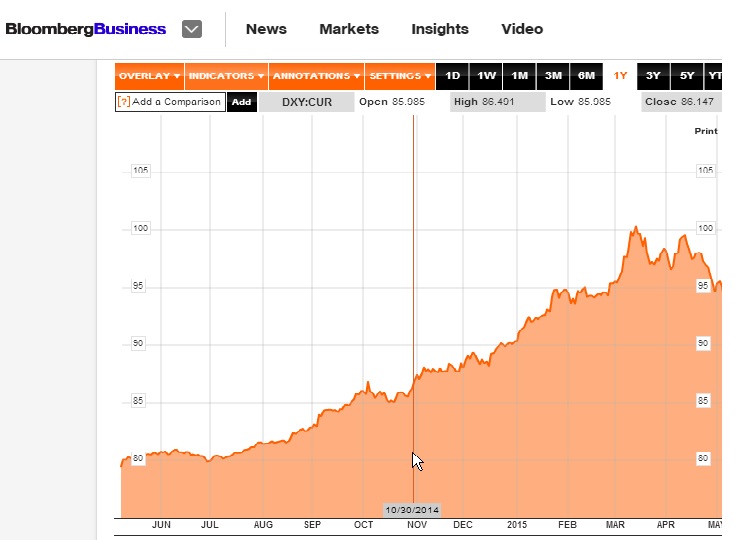Open the dropdown arrow beside Bloomberg logo
This screenshot has width=738, height=540.
click(x=192, y=29)
